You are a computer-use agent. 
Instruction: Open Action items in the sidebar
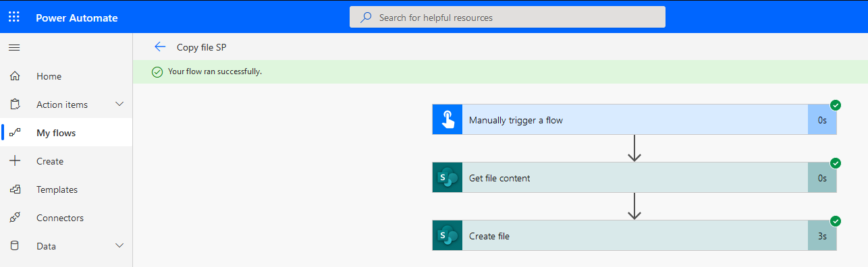click(x=66, y=105)
